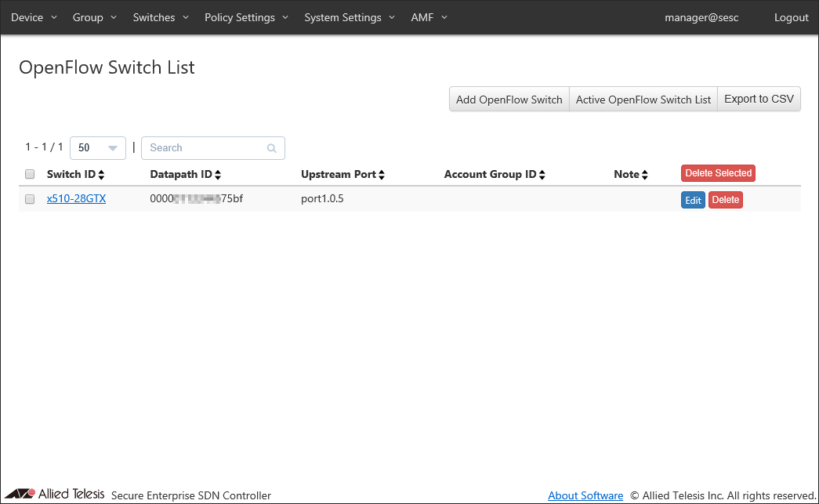Open the x510-28GTX switch link
819x504 pixels.
click(x=76, y=199)
